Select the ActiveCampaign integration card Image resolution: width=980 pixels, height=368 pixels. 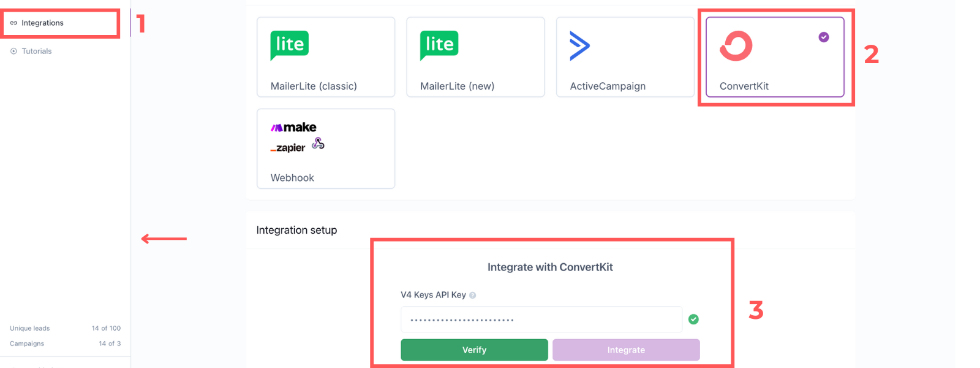(625, 57)
